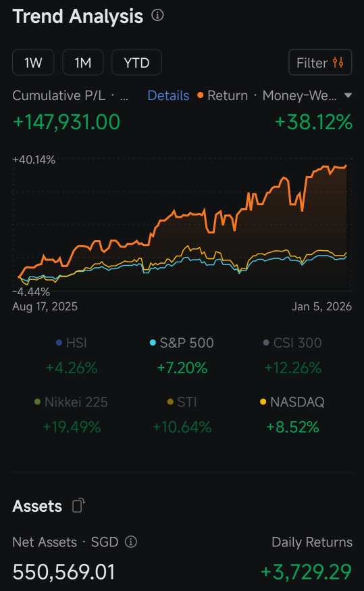The image size is (364, 591).
Task: Open the Return Money-Weighted selector
Action: coord(275,95)
